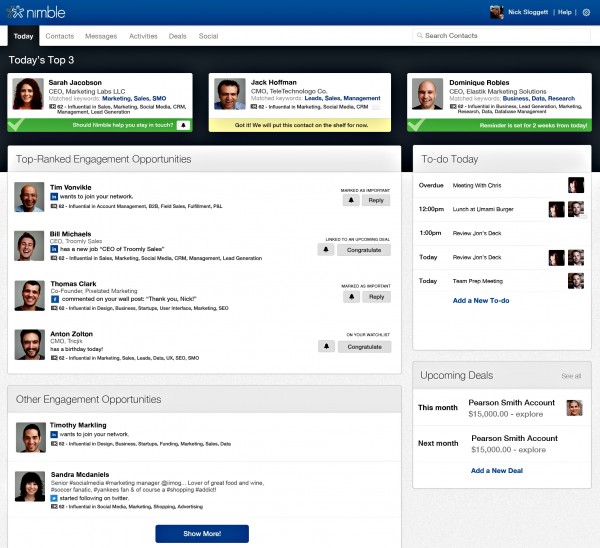Go to the Activities tab
This screenshot has width=600, height=548.
point(143,36)
